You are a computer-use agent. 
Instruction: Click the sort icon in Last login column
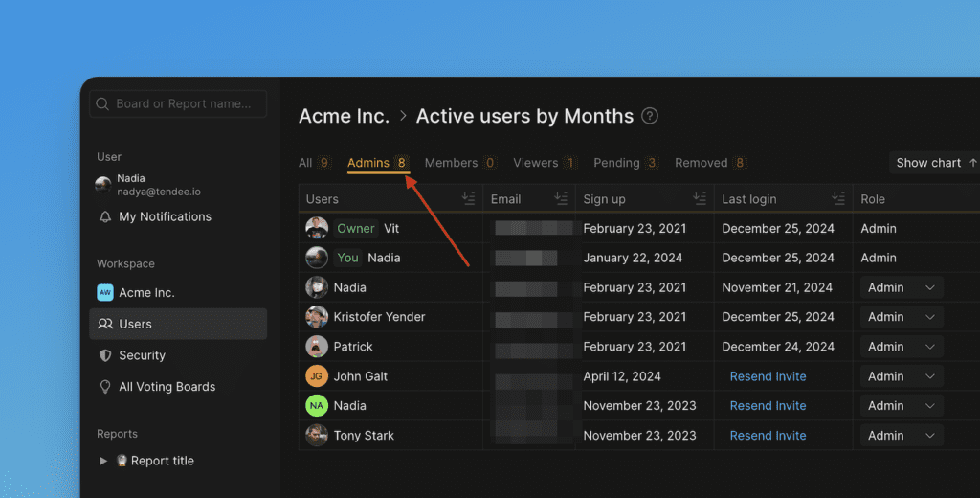[838, 198]
